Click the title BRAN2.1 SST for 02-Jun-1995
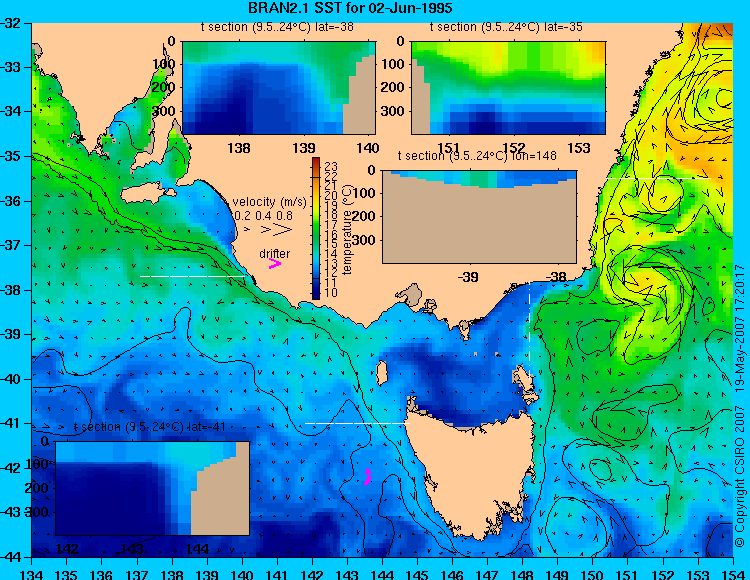 click(x=350, y=8)
